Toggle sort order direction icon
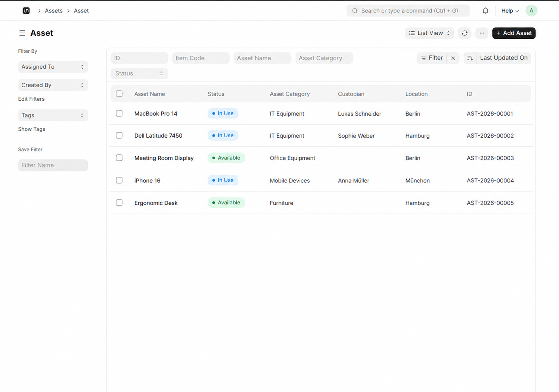The image size is (559, 392). tap(470, 58)
